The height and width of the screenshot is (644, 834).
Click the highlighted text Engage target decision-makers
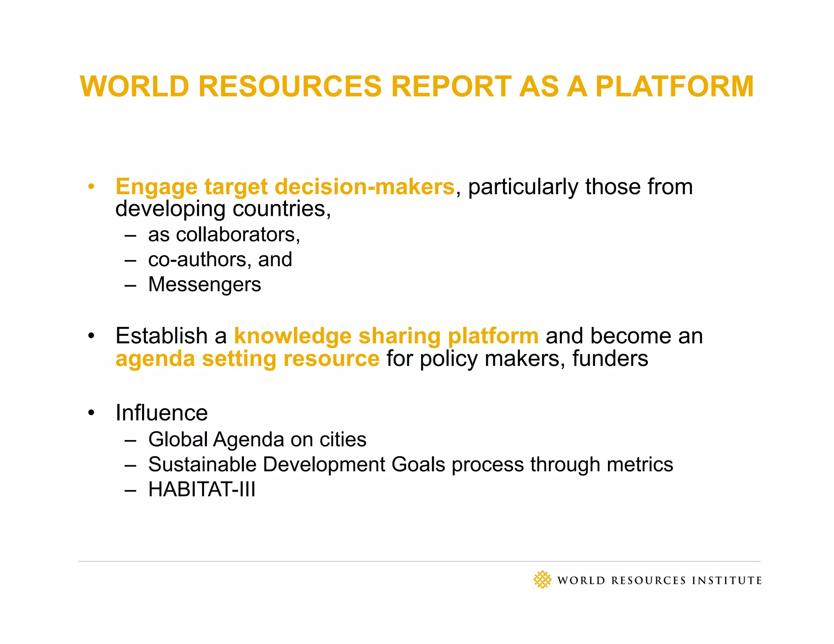pos(285,187)
